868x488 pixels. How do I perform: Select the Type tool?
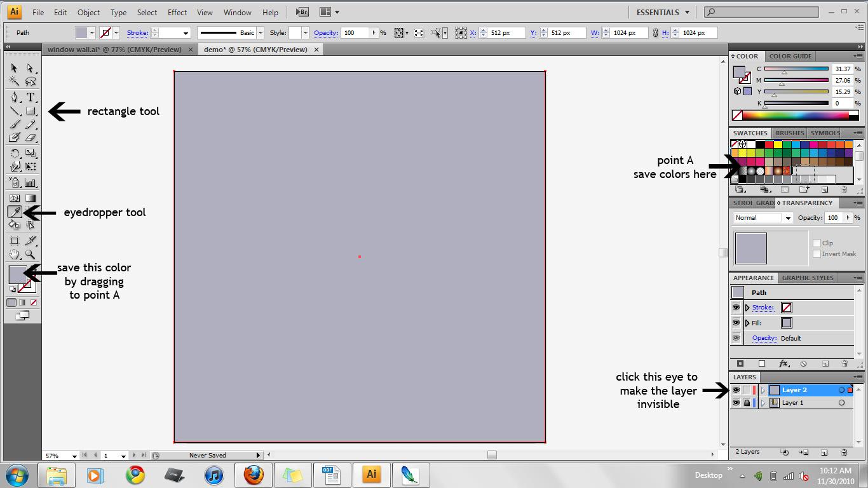(30, 97)
